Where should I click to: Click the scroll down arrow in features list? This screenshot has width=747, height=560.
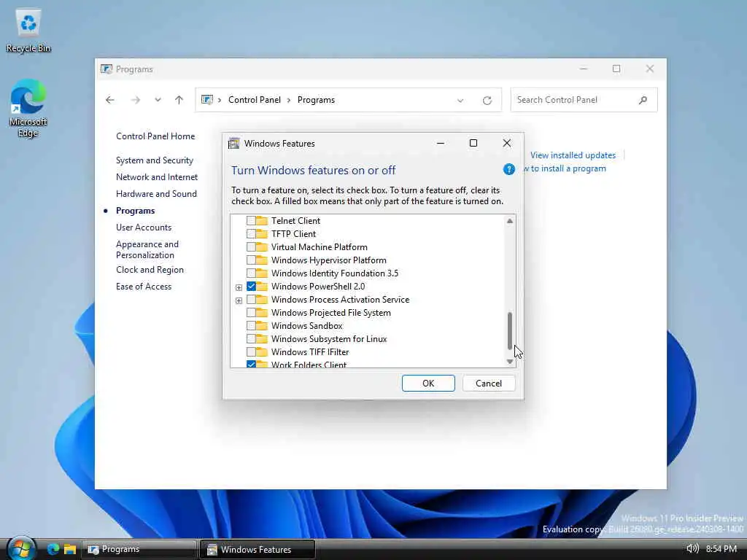pyautogui.click(x=510, y=362)
